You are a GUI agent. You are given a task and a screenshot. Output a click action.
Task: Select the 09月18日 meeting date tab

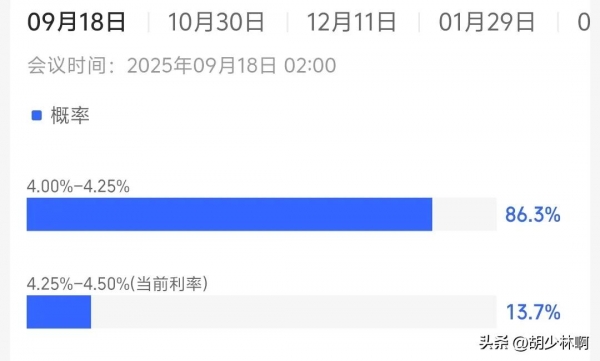tap(76, 22)
